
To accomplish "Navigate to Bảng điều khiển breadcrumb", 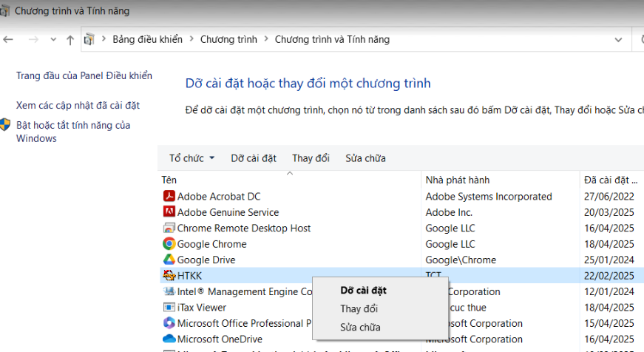I will pos(147,39).
